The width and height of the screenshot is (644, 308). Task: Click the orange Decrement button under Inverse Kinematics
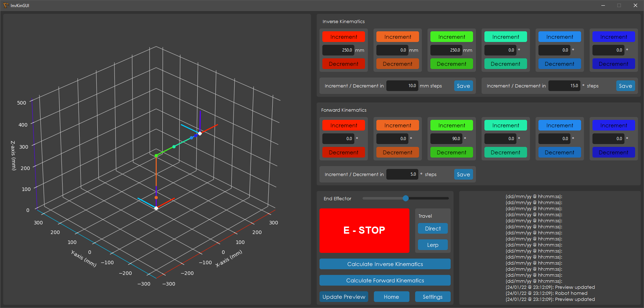coord(397,64)
